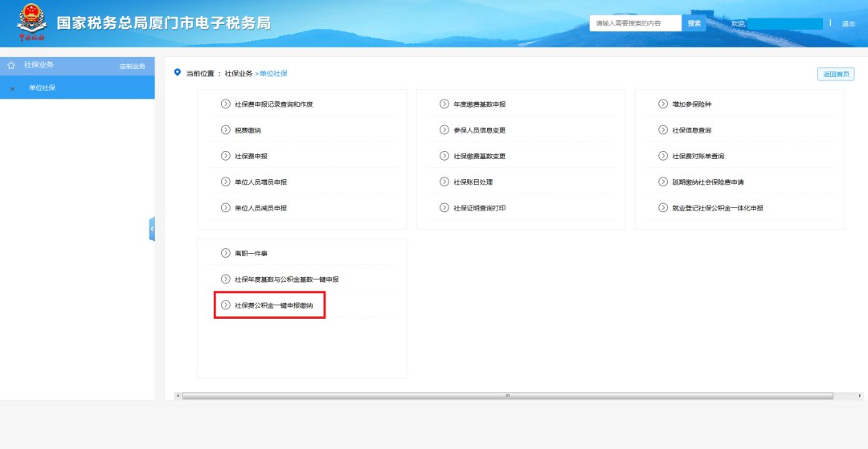Click 退出 to log out

[x=848, y=24]
